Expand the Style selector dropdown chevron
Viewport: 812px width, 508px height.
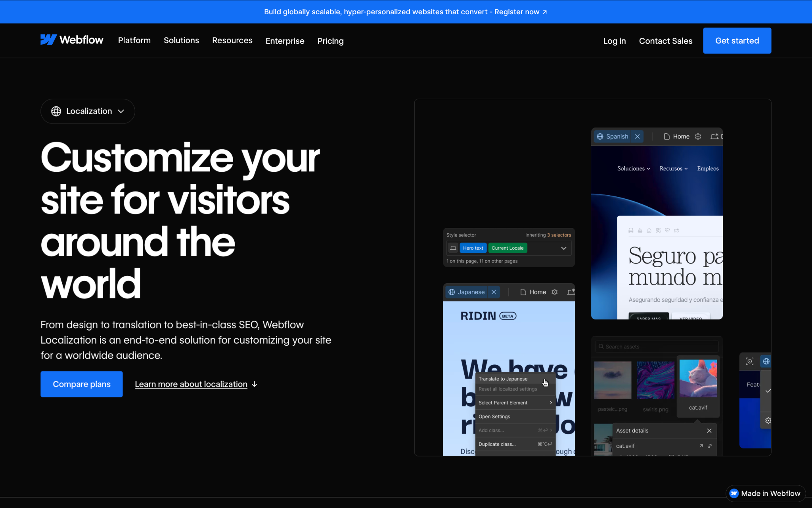tap(563, 248)
